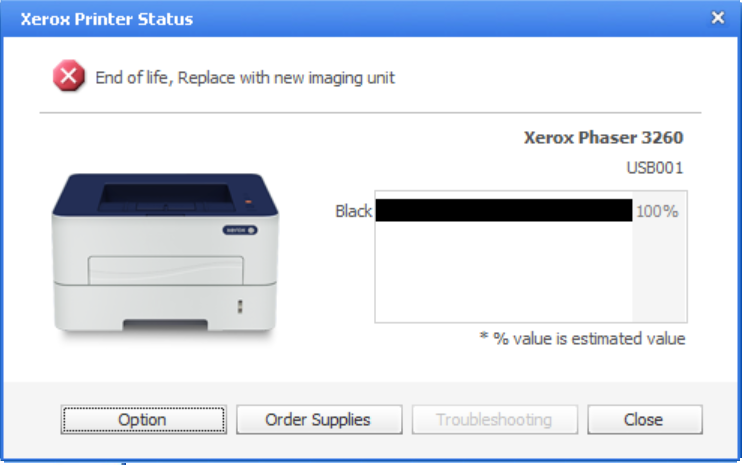Click empty area of toner panel

click(x=504, y=272)
